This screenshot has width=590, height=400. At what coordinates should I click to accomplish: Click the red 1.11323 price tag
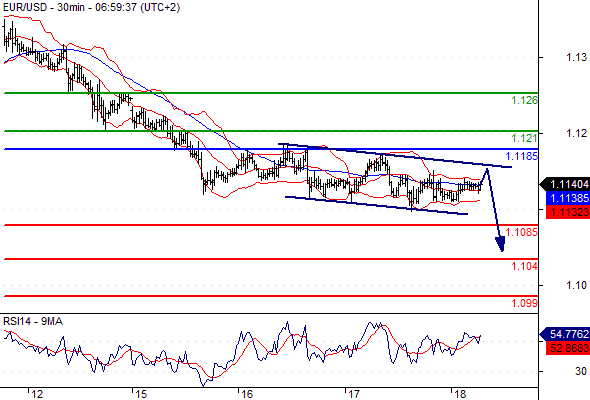point(568,212)
